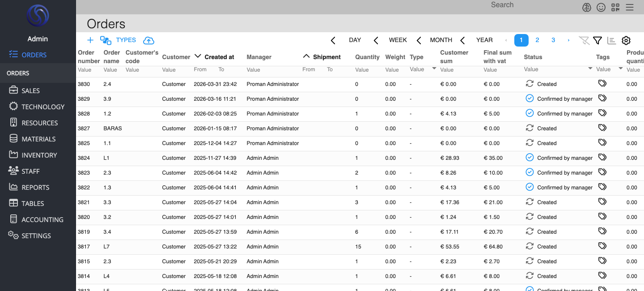Viewport: 644px width, 291px height.
Task: Click the plus icon to add order
Action: click(x=90, y=40)
